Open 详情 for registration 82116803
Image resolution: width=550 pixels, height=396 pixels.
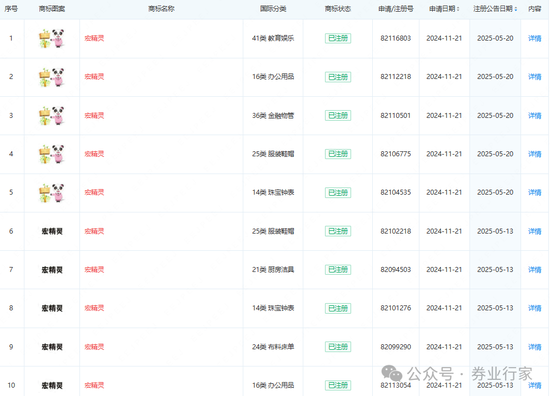pos(535,38)
